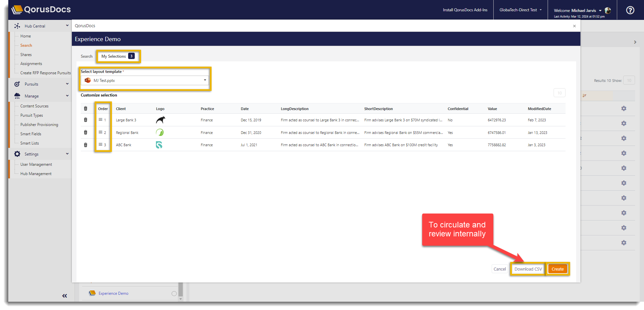The image size is (644, 310).
Task: Expand the Pursuits section
Action: pos(67,84)
